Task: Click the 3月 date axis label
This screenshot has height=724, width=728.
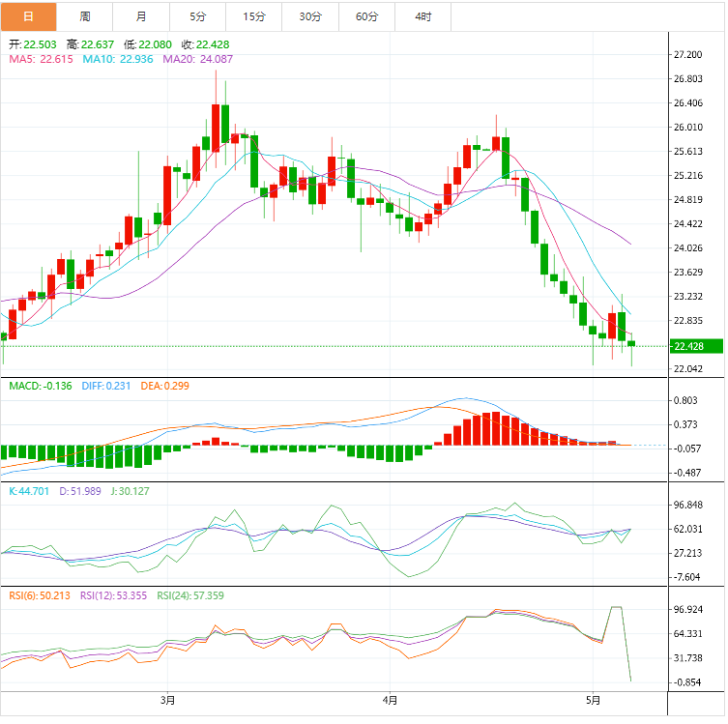Action: click(168, 699)
